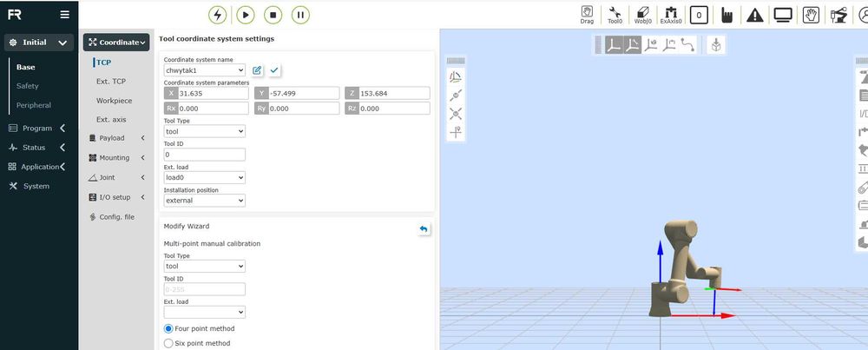868x350 pixels.
Task: Select the Four point method radio button
Action: pyautogui.click(x=169, y=328)
